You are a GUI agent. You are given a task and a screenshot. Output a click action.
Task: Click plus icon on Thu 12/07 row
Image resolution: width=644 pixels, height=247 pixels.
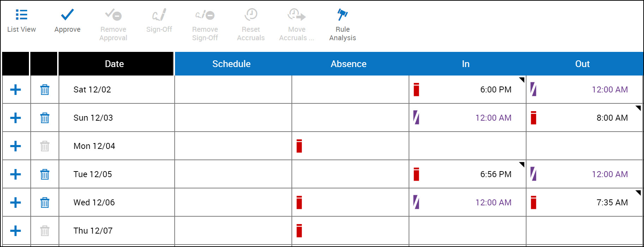point(16,231)
